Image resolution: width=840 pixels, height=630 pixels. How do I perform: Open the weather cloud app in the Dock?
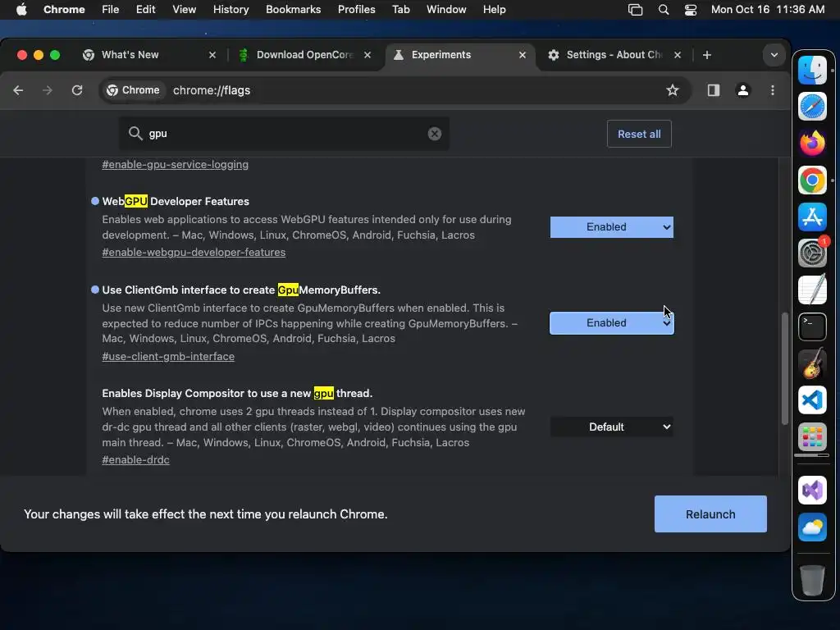pos(812,527)
